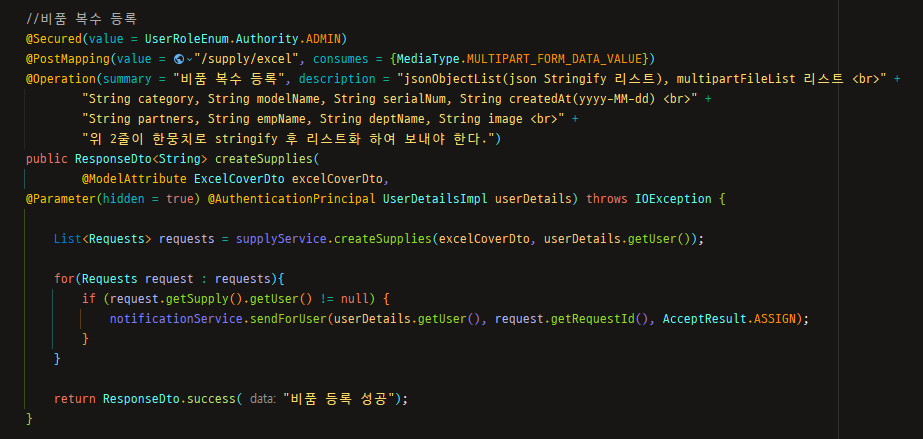Click the "ASSIGN" constant
Screen dimensions: 923x439
(775, 319)
